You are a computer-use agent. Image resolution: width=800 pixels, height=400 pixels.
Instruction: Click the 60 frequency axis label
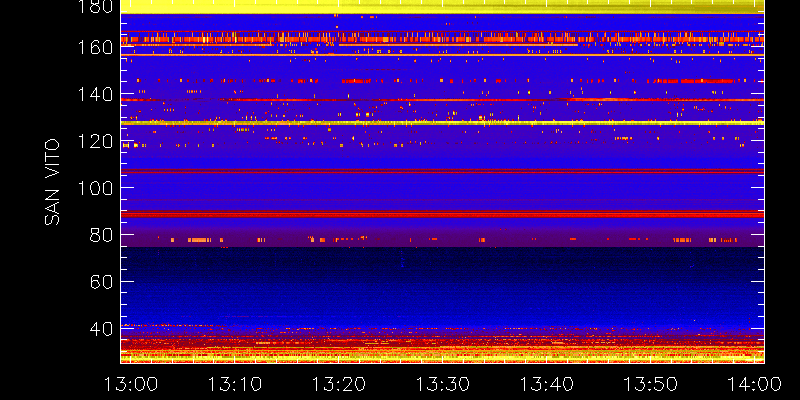101,282
